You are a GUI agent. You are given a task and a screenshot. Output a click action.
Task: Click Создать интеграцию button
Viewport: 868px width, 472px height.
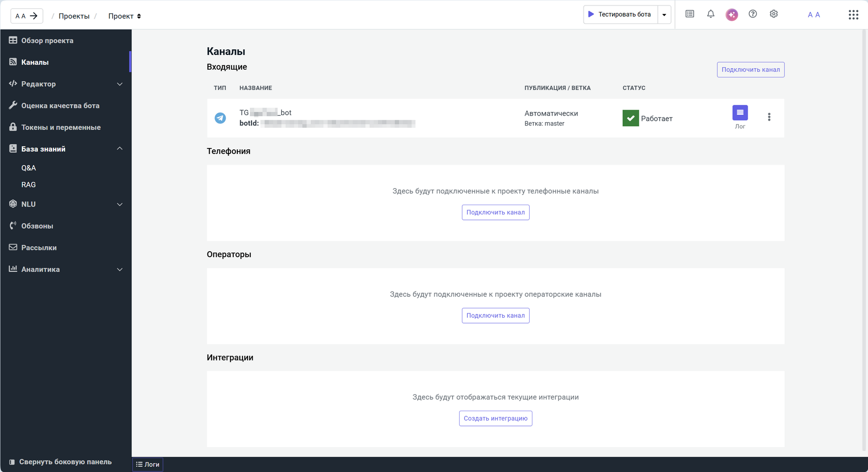(496, 419)
